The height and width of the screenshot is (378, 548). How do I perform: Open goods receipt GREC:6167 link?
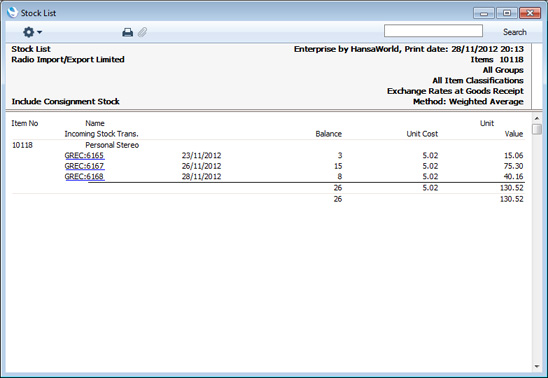[x=84, y=166]
